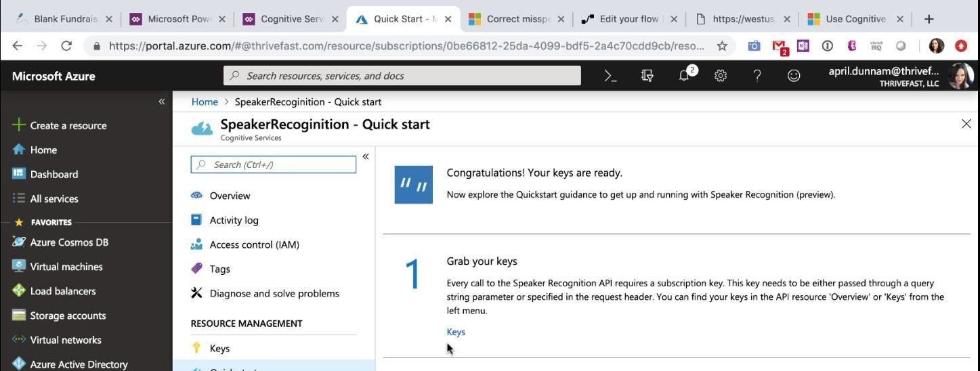This screenshot has width=980, height=371.
Task: Close the Quick Start browser tab
Action: (x=448, y=19)
